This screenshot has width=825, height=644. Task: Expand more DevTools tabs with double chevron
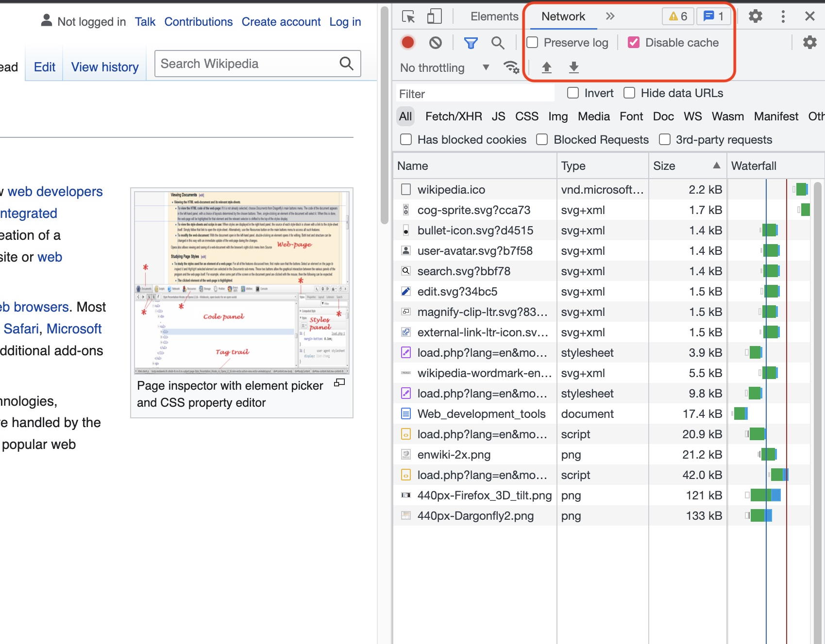pos(610,17)
